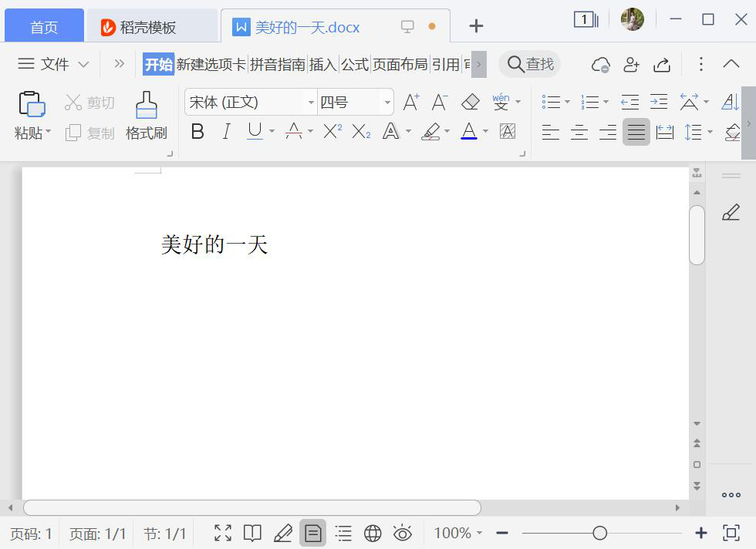Expand the numbered list dropdown arrow
Image resolution: width=756 pixels, height=549 pixels.
click(606, 103)
